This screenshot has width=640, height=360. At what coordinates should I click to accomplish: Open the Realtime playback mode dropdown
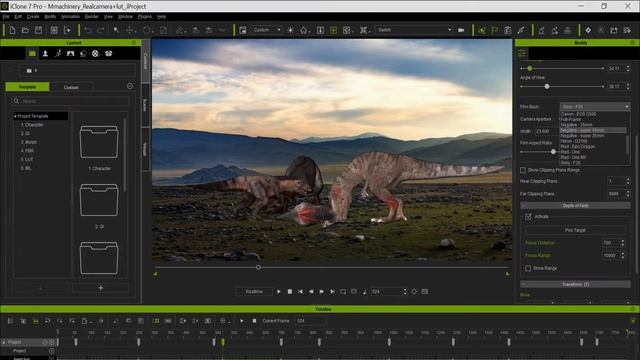point(254,291)
